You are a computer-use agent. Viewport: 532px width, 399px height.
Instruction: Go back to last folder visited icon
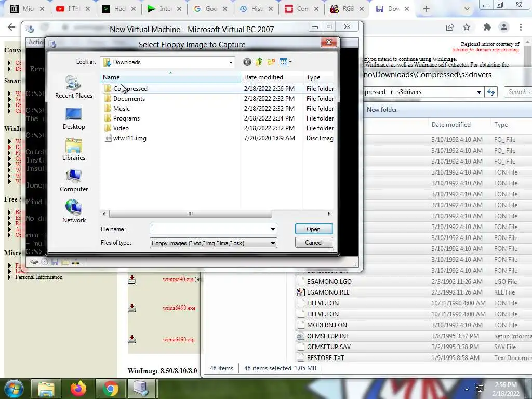click(247, 62)
